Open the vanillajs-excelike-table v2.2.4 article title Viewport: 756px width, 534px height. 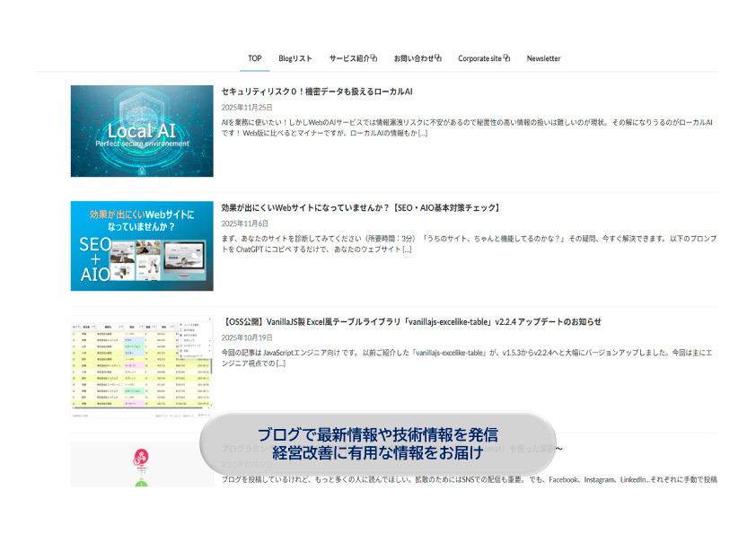coord(411,321)
